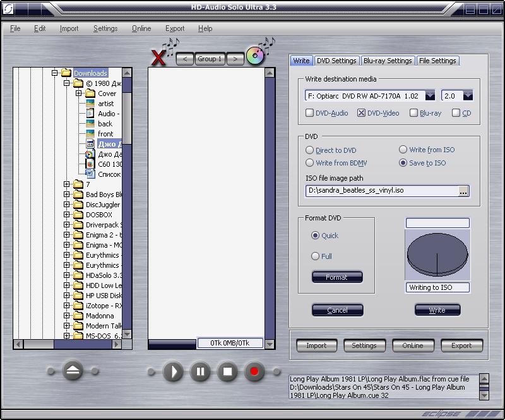Open the Import menu
The width and height of the screenshot is (505, 420).
pos(69,28)
